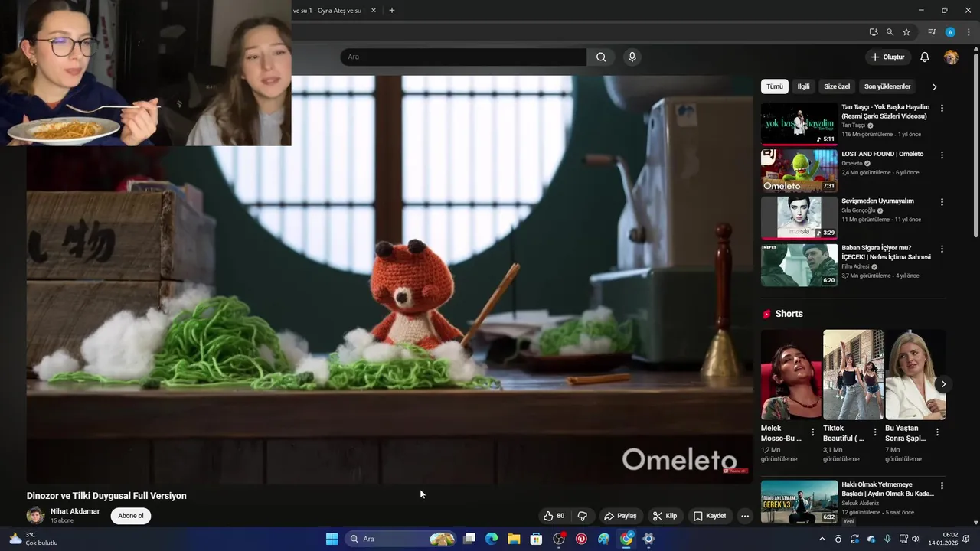Focus the YouTube Ara search field

tap(463, 57)
